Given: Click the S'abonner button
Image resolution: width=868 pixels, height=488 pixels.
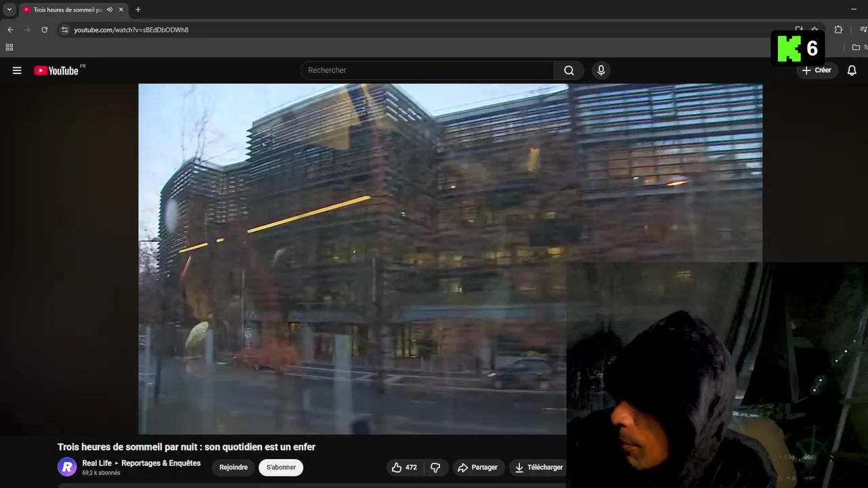Looking at the screenshot, I should pyautogui.click(x=281, y=467).
